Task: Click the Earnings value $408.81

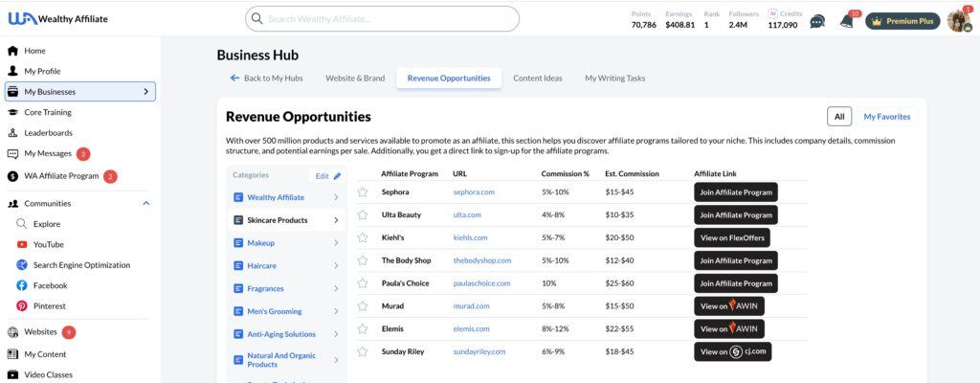Action: point(680,25)
